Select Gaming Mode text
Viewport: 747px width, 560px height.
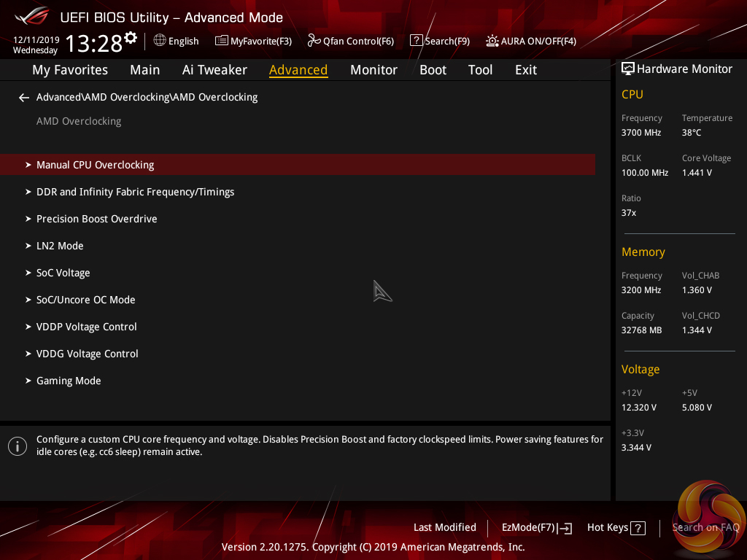pos(69,381)
